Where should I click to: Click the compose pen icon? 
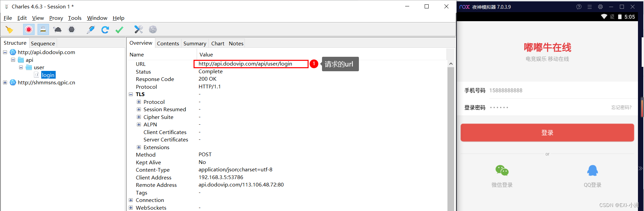tap(91, 30)
